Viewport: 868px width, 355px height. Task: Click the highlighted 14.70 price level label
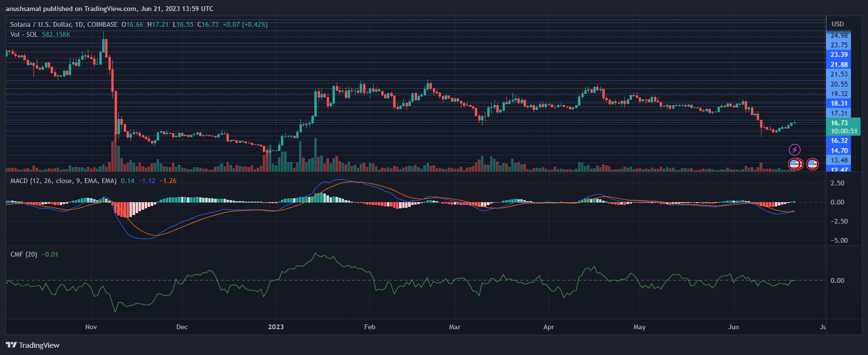coord(838,151)
